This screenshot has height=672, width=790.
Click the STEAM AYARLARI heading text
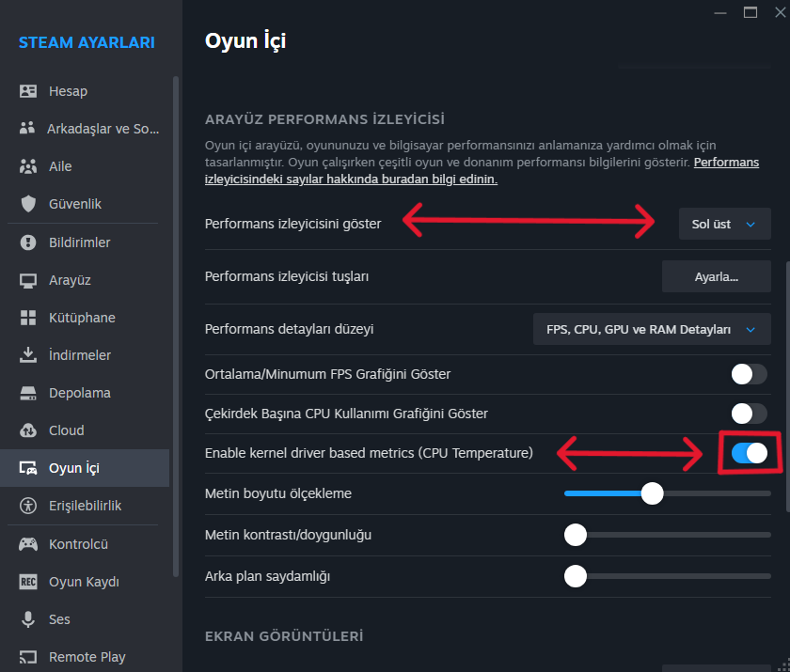pyautogui.click(x=87, y=43)
